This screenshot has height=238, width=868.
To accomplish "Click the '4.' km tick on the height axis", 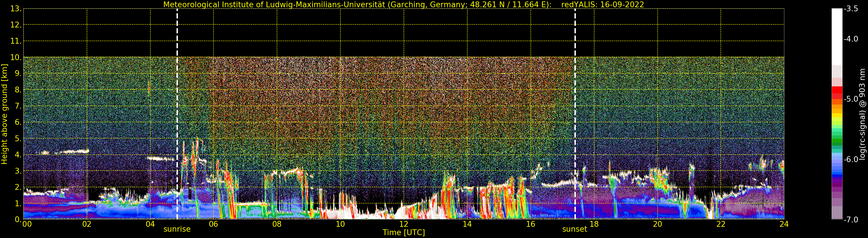I will pyautogui.click(x=18, y=155).
